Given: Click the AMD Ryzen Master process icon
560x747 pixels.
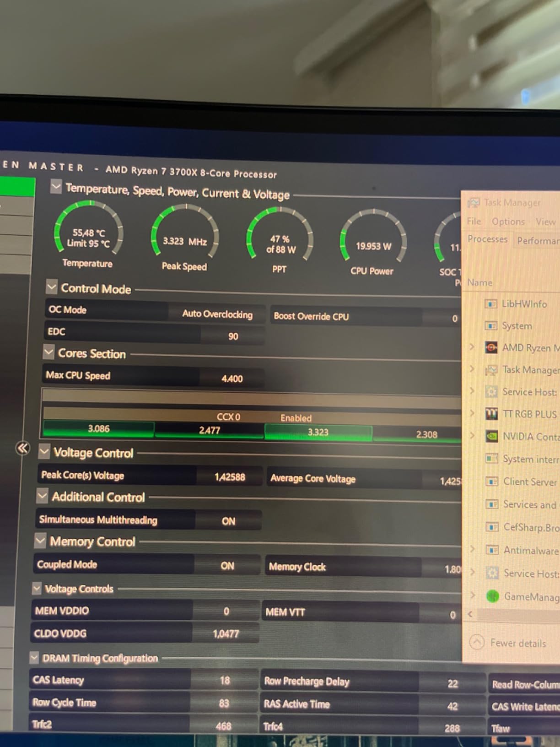Looking at the screenshot, I should (x=491, y=347).
